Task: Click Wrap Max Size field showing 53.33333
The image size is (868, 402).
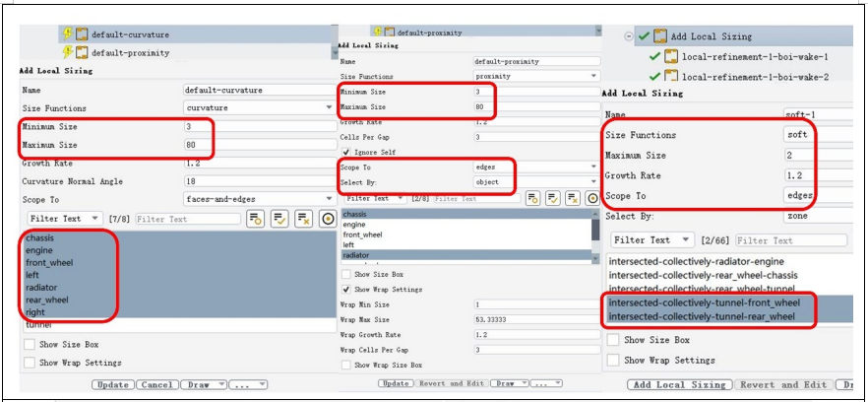Action: (536, 320)
